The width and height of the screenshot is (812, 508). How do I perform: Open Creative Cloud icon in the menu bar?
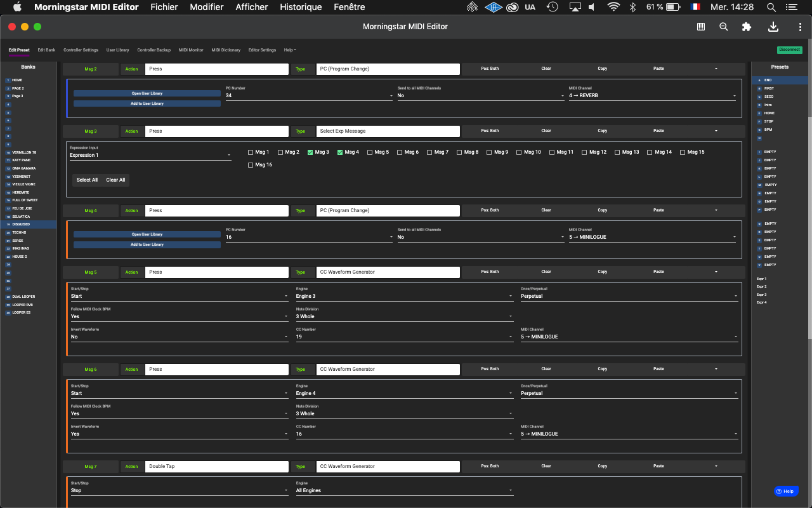(512, 7)
